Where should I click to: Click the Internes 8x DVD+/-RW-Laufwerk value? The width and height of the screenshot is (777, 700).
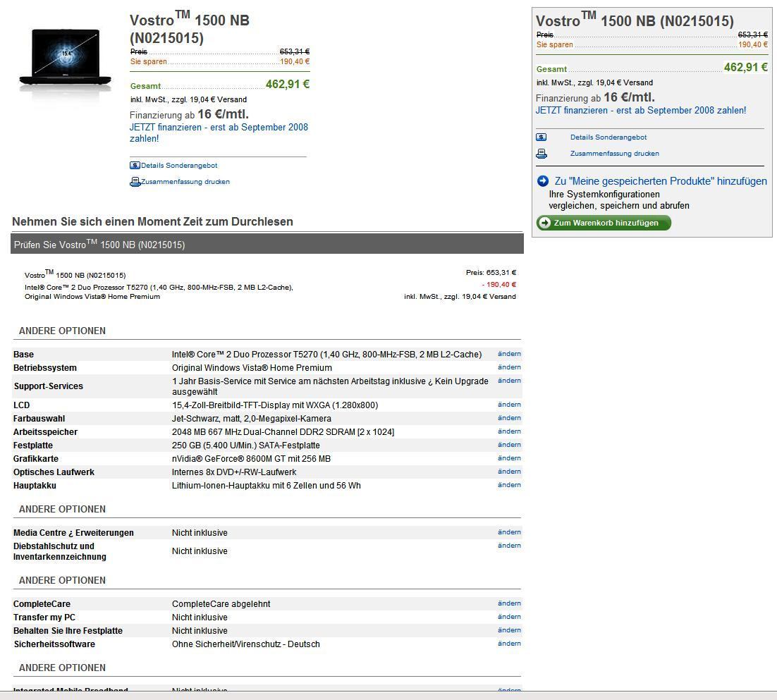click(234, 472)
